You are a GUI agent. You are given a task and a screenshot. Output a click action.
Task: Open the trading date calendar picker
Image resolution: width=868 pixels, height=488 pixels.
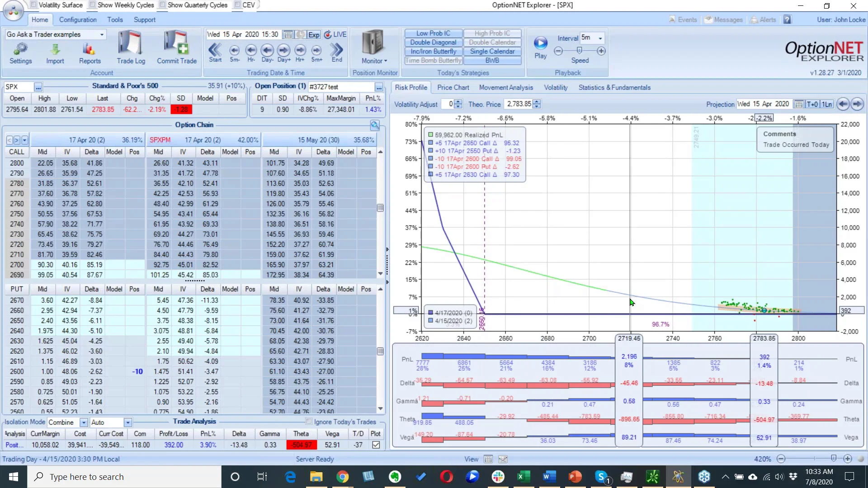pyautogui.click(x=288, y=35)
